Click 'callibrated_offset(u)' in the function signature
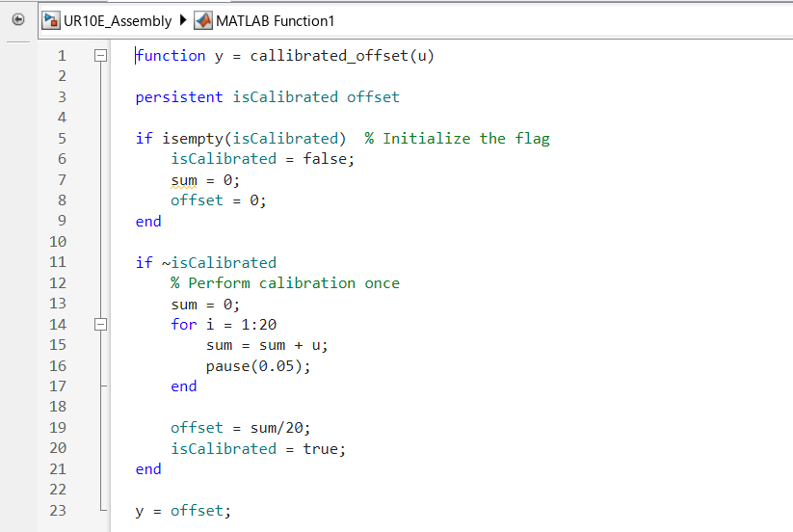This screenshot has width=793, height=532. [x=342, y=55]
